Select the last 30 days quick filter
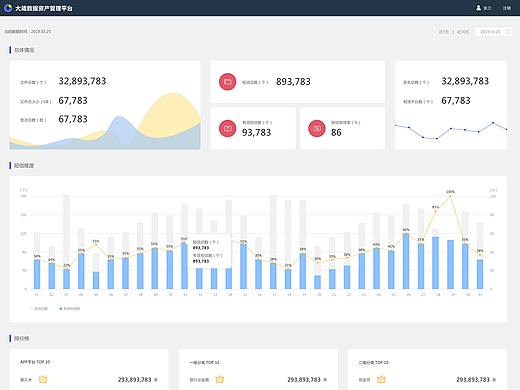This screenshot has width=520, height=390. click(x=463, y=32)
